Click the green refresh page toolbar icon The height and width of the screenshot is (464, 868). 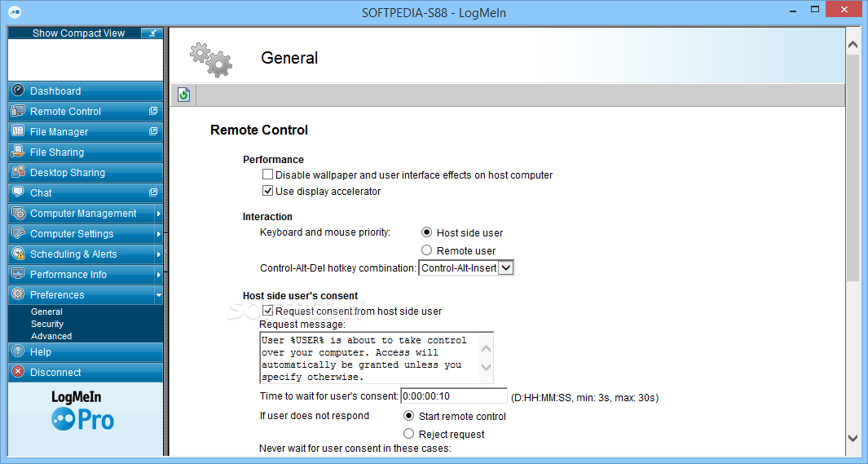[183, 95]
